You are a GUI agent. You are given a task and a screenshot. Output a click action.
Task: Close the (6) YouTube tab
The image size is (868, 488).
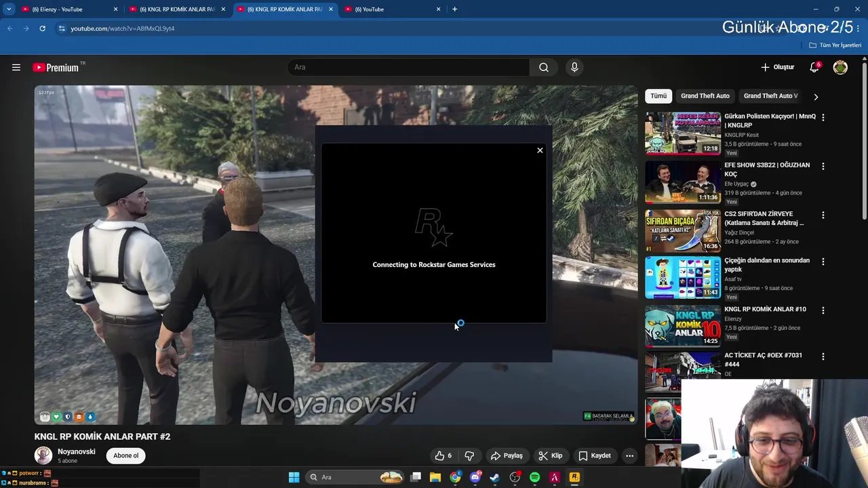[438, 9]
